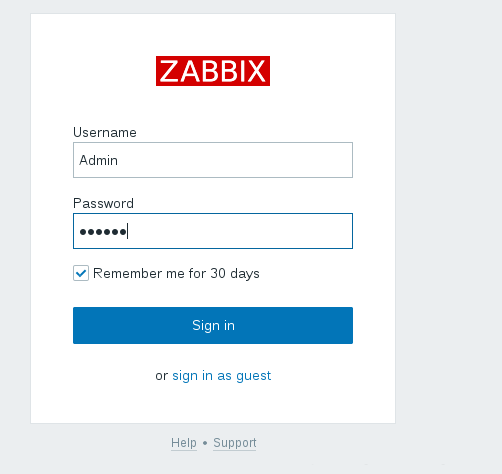This screenshot has width=502, height=474.
Task: Open the Help link in footer
Action: 184,443
